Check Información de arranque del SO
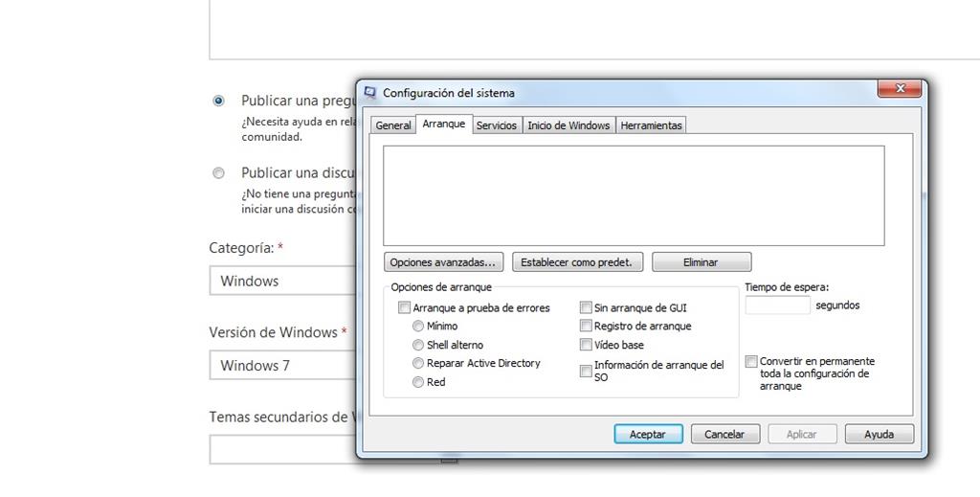 pyautogui.click(x=586, y=371)
